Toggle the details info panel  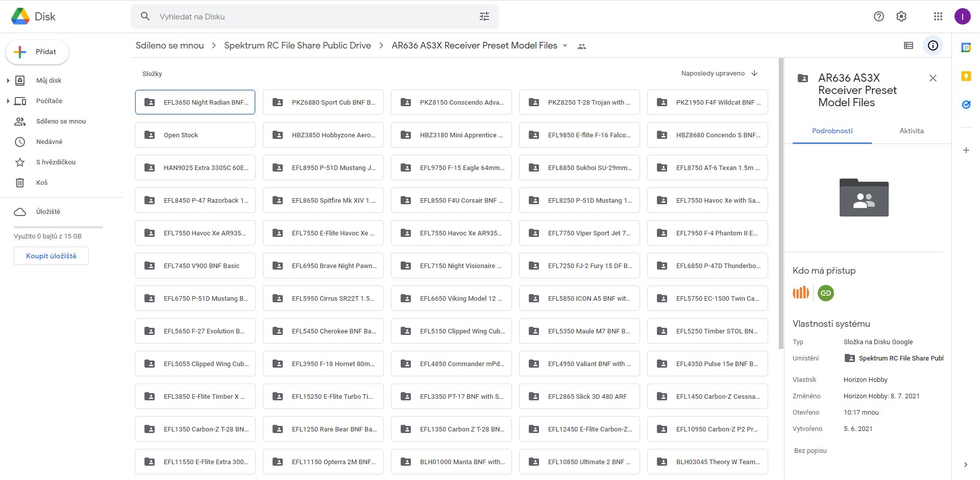pos(933,46)
